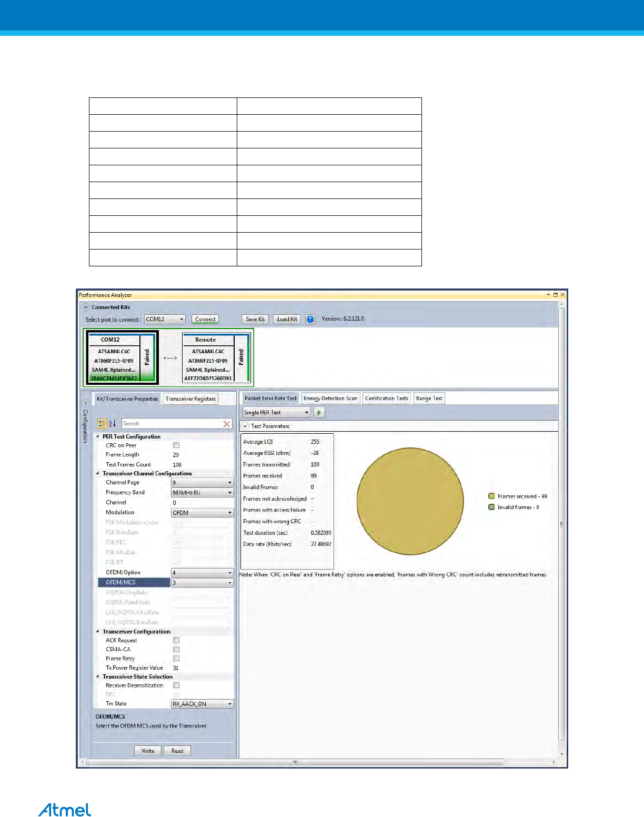Click Data rate value 27.48692
The width and height of the screenshot is (644, 817).
321,544
